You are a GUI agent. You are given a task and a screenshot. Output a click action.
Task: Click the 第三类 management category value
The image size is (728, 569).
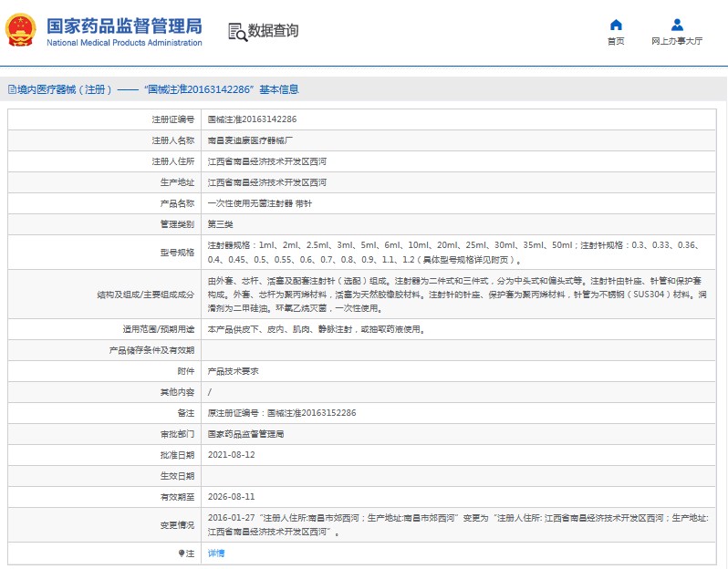(221, 224)
